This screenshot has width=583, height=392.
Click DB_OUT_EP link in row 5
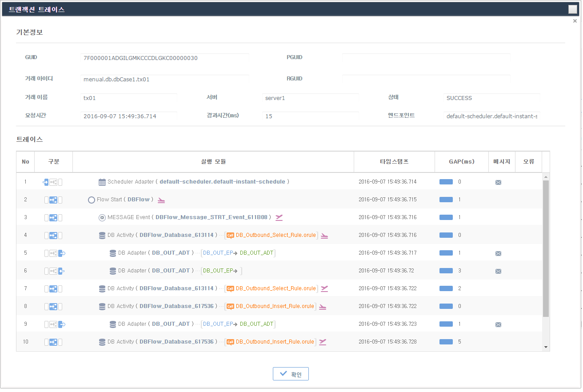click(x=218, y=253)
